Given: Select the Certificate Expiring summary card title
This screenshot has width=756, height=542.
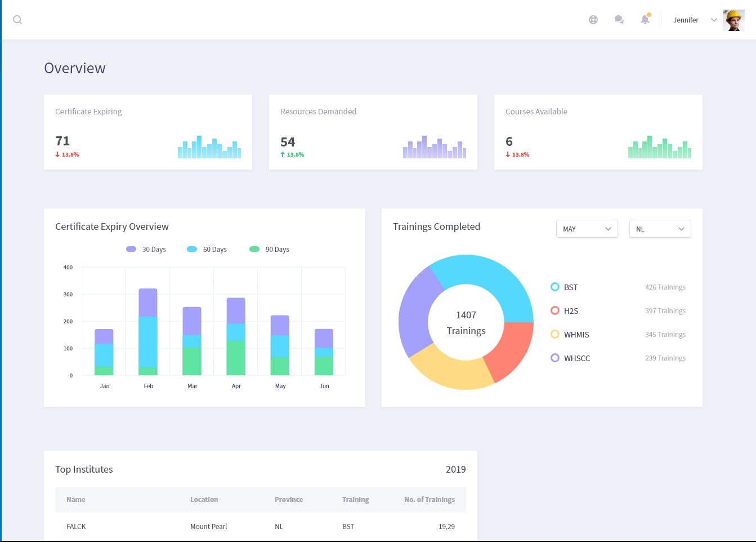Looking at the screenshot, I should (88, 112).
